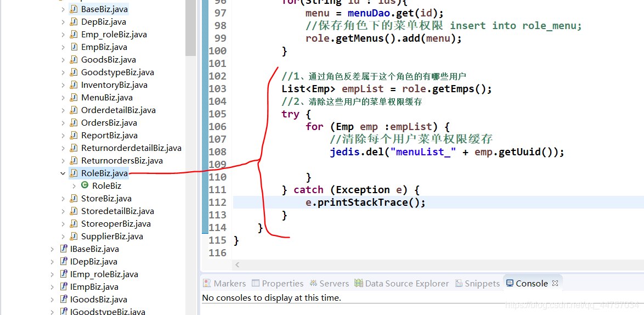This screenshot has width=644, height=315.
Task: Open GoodsBiz.java file
Action: click(x=109, y=60)
